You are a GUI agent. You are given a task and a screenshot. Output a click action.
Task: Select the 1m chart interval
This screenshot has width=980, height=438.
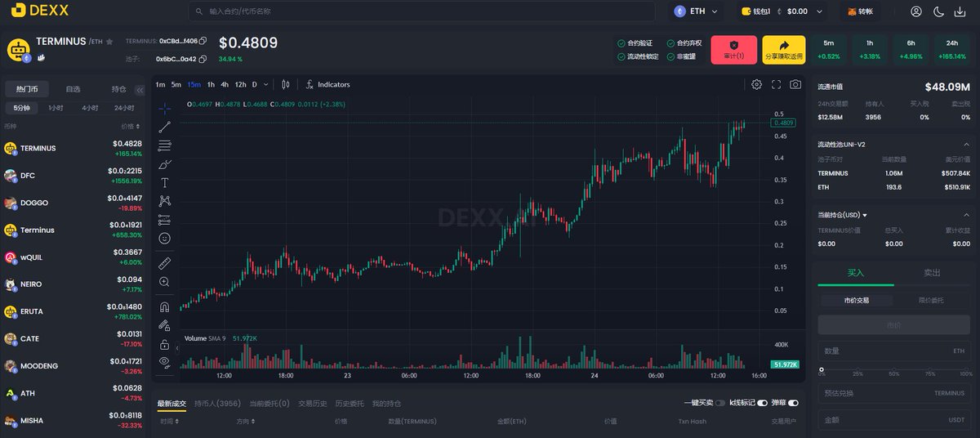pos(160,84)
